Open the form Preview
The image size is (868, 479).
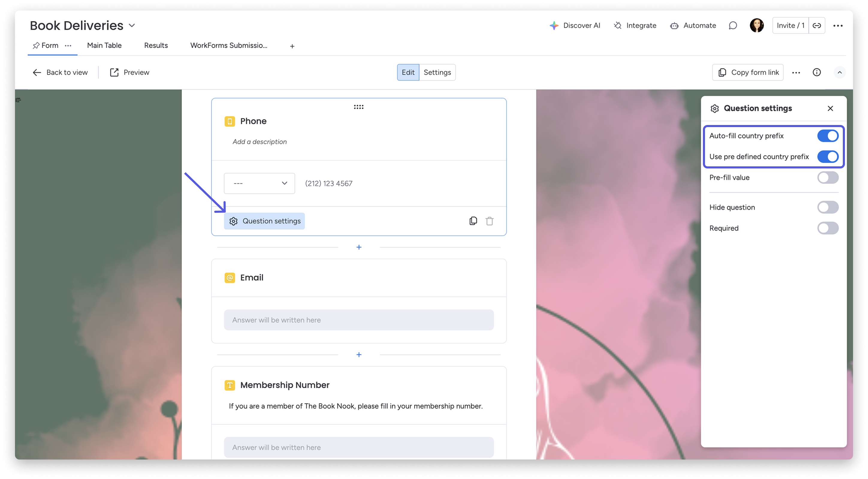click(129, 73)
